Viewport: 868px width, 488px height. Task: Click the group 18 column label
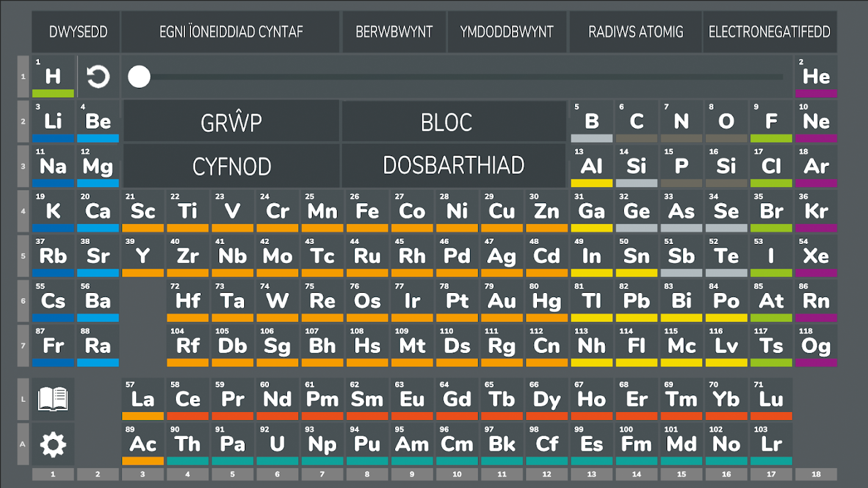tap(816, 474)
